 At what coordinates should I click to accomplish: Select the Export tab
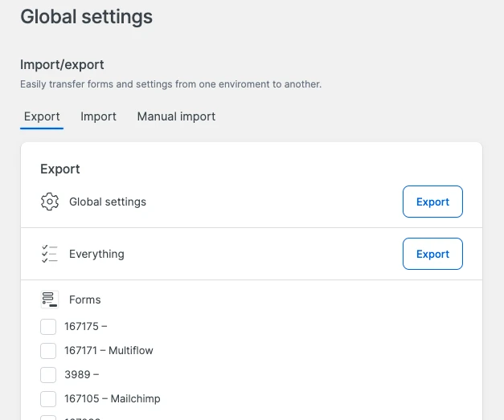[x=42, y=116]
